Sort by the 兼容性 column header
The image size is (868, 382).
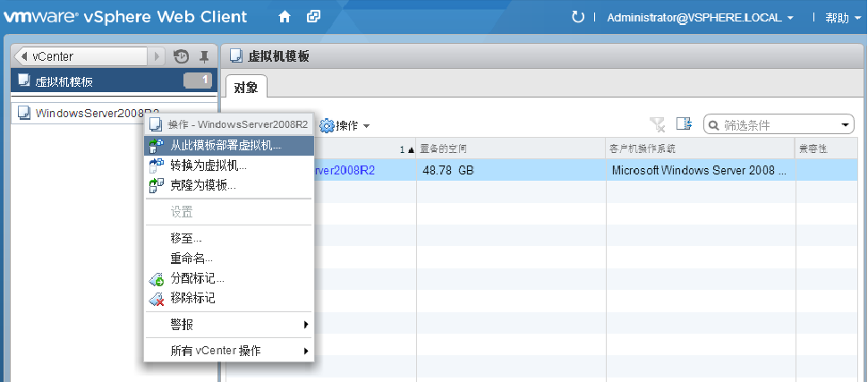point(827,149)
